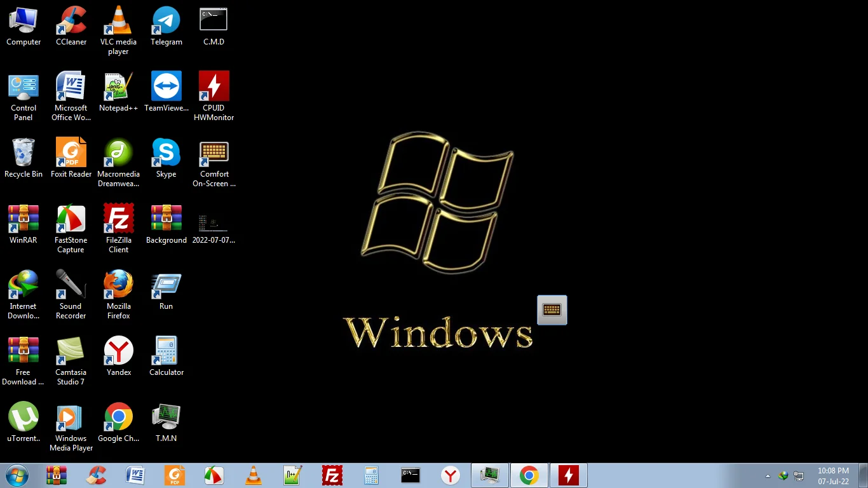Switch to Google Chrome on the taskbar
Viewport: 868px width, 488px height.
[x=529, y=475]
